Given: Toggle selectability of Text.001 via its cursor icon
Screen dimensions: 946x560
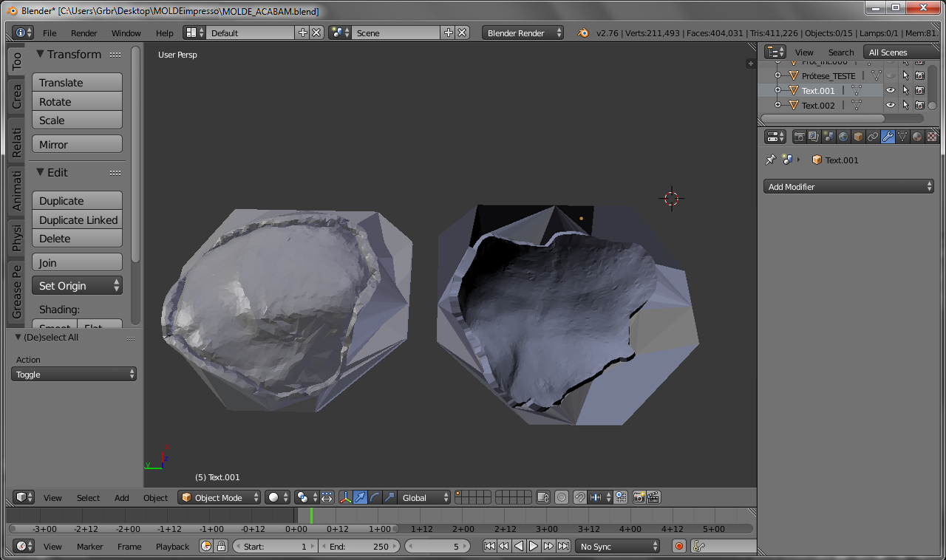Looking at the screenshot, I should pos(905,90).
